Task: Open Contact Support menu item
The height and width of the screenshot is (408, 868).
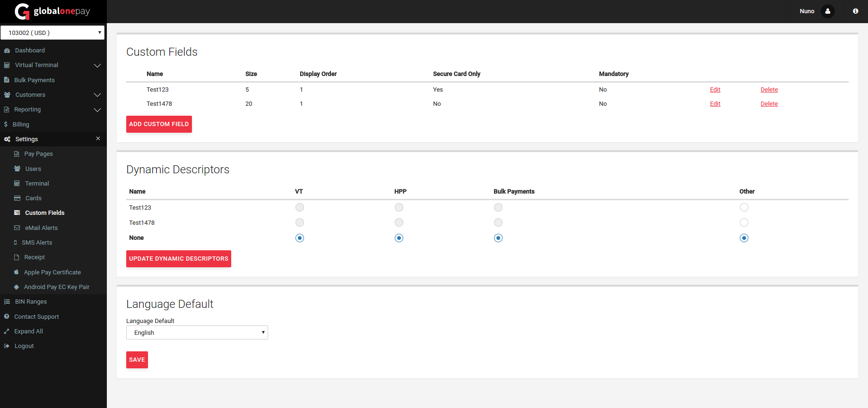Action: [36, 317]
